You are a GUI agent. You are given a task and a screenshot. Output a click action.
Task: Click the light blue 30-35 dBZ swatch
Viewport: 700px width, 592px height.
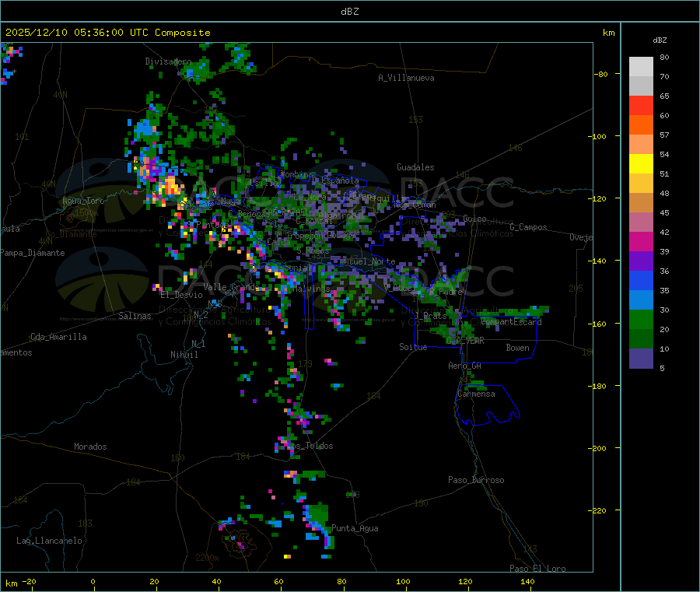pos(641,300)
